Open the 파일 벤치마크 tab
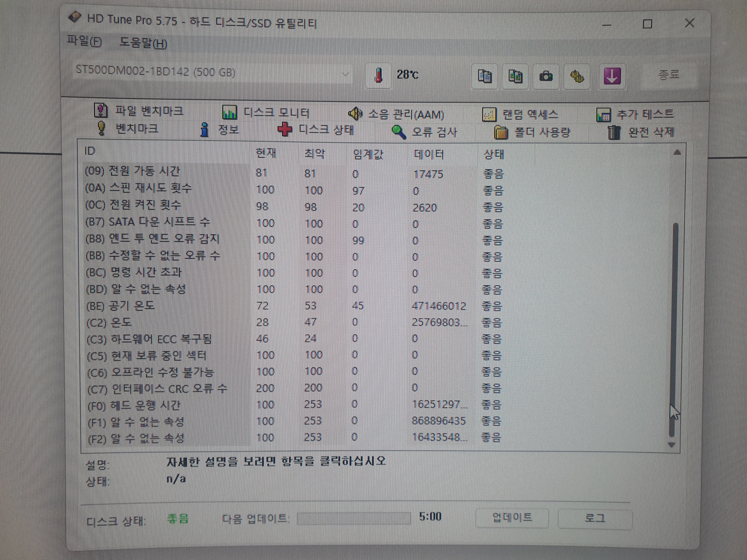747x560 pixels. [139, 111]
